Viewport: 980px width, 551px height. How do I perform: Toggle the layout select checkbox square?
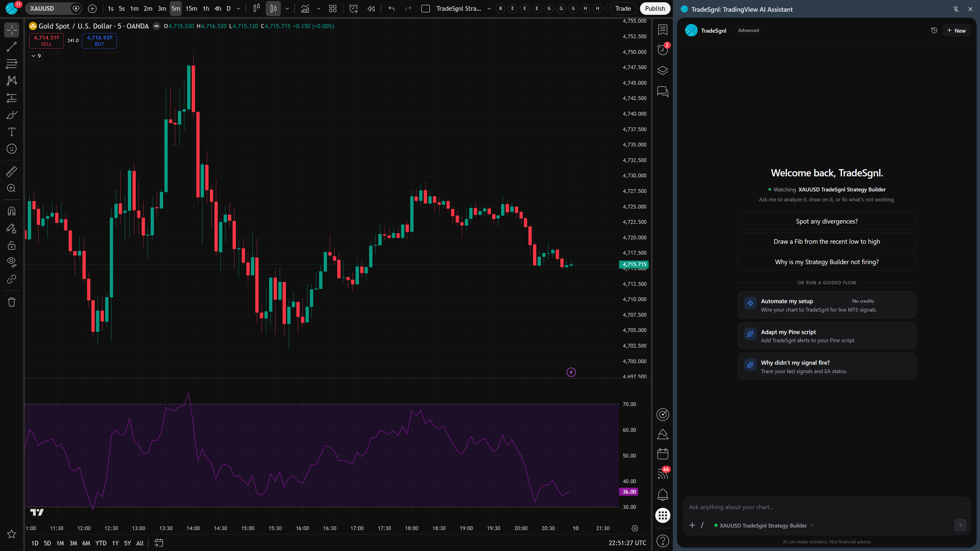[x=426, y=8]
